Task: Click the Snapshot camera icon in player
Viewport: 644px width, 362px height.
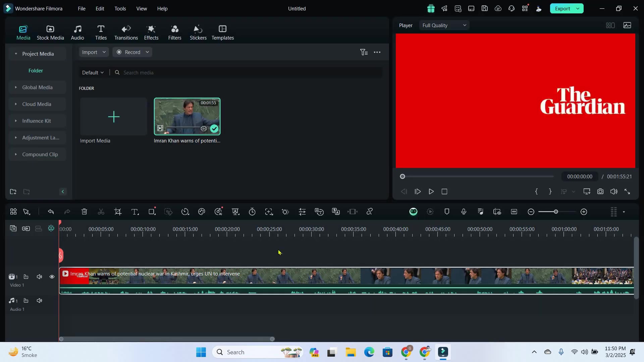Action: point(600,192)
